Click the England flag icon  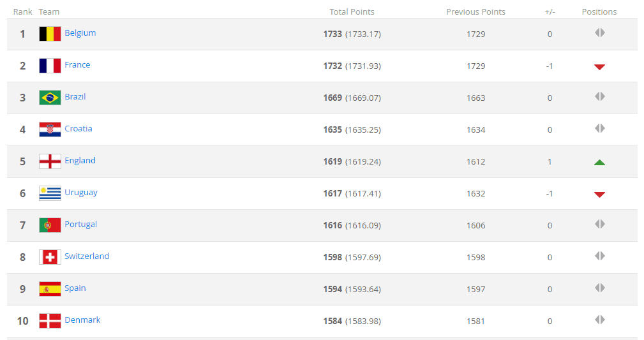[50, 161]
